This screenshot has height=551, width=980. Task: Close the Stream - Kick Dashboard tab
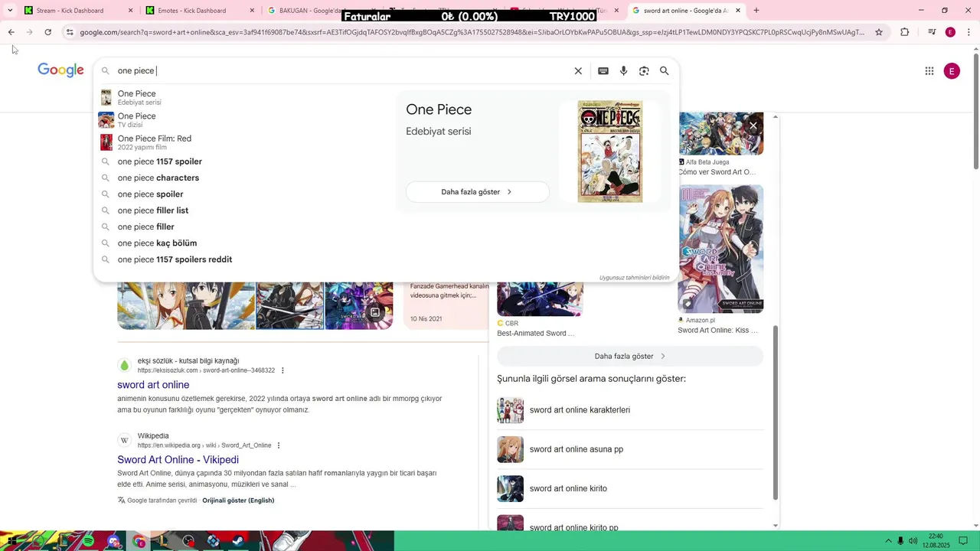tap(130, 11)
